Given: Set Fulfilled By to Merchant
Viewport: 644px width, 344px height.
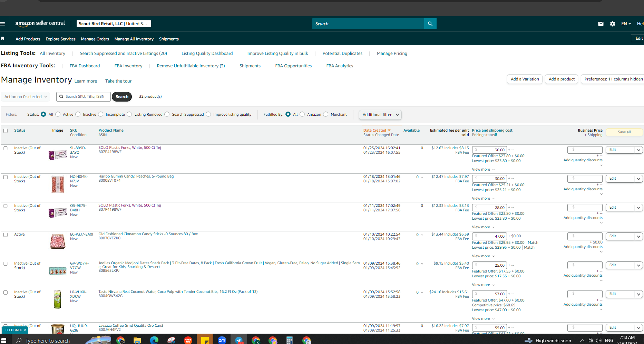Looking at the screenshot, I should pyautogui.click(x=326, y=114).
